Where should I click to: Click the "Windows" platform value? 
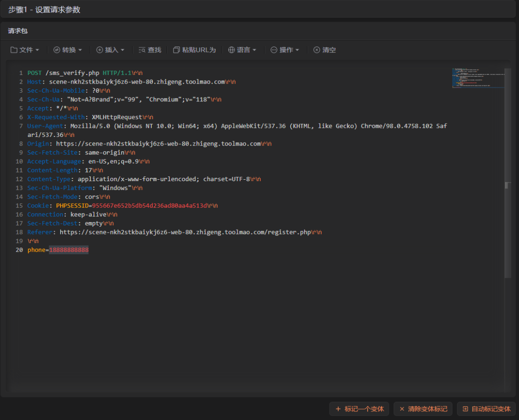pyautogui.click(x=115, y=188)
